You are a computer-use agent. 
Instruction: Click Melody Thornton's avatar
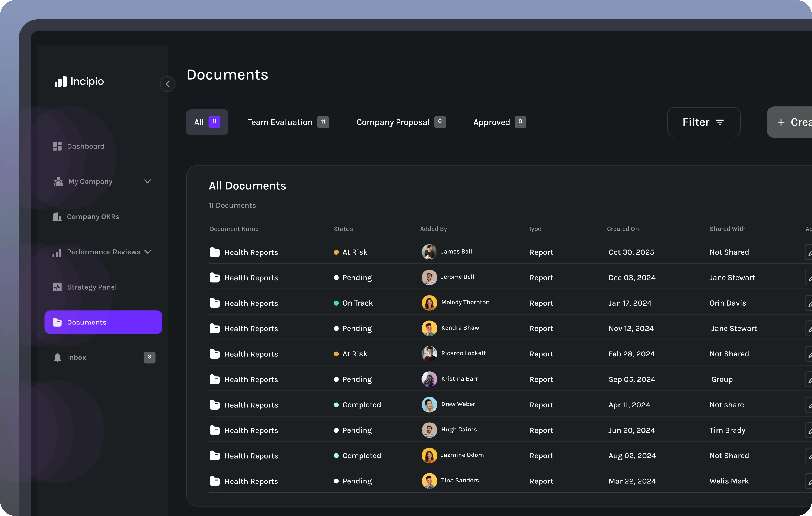point(429,303)
